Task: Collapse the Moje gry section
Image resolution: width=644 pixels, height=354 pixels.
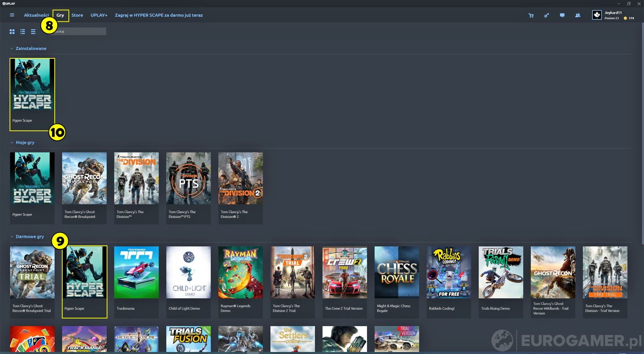Action: coord(12,142)
